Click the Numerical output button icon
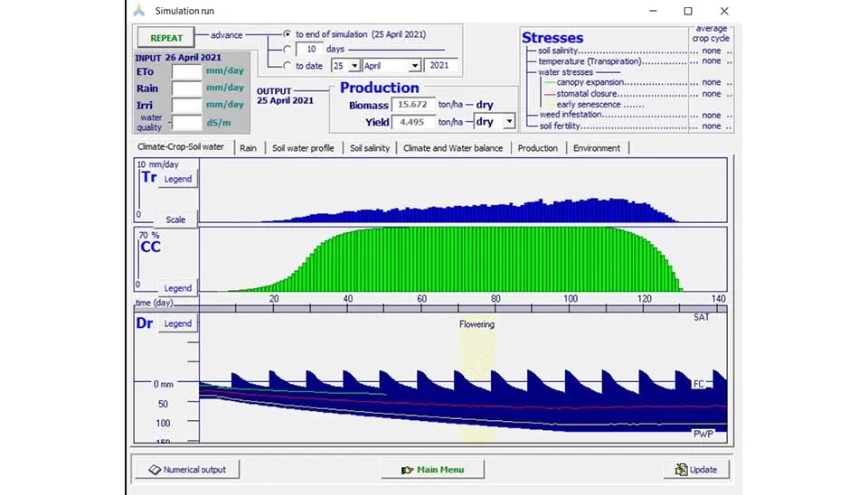The height and width of the screenshot is (495, 868). coord(155,469)
